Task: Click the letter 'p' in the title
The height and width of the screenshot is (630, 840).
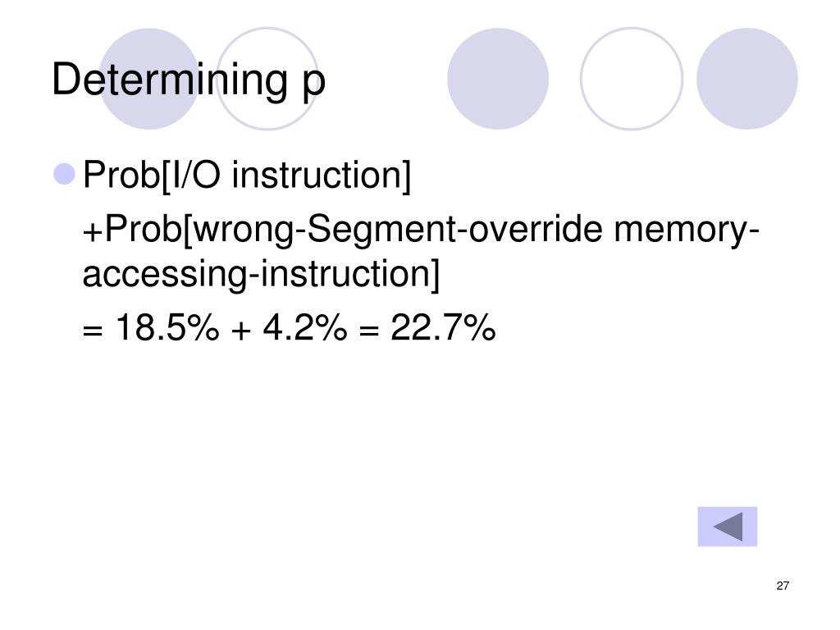Action: 314,84
